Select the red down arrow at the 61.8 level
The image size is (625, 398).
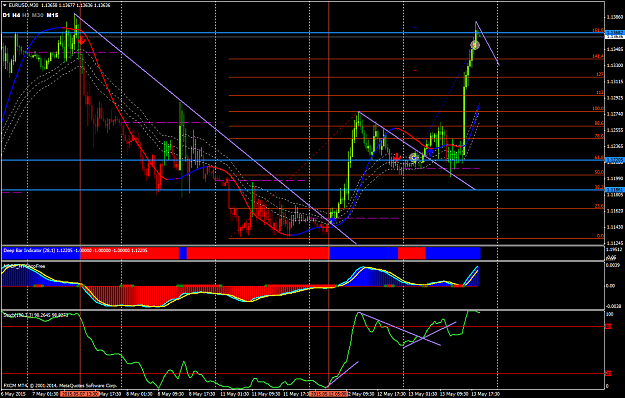pos(397,157)
